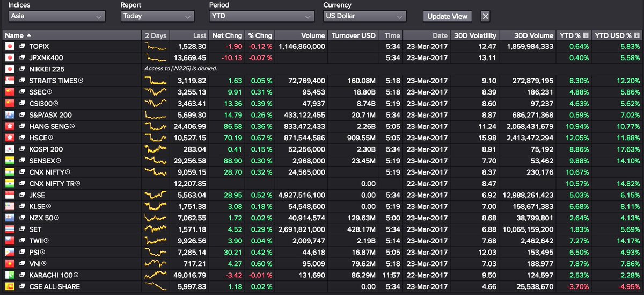
Task: Open the Period dropdown showing YTD
Action: [x=262, y=16]
